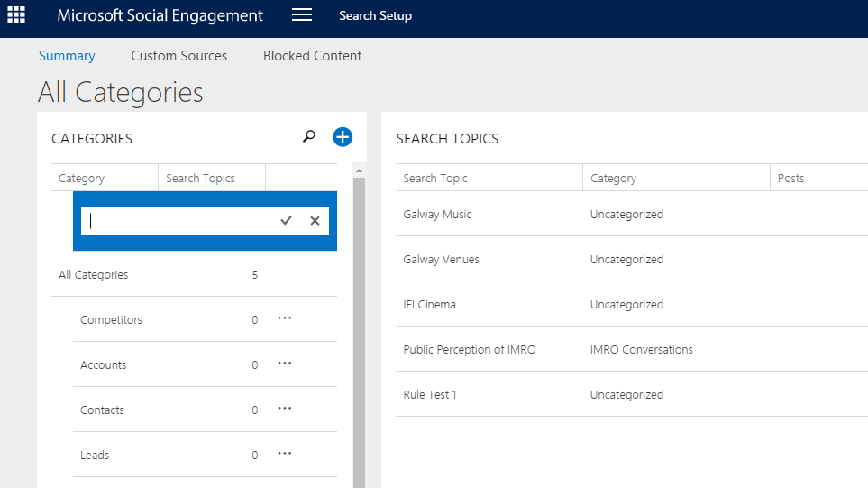The image size is (868, 488).
Task: Click the Microsoft Social Engagement title
Action: tap(160, 15)
